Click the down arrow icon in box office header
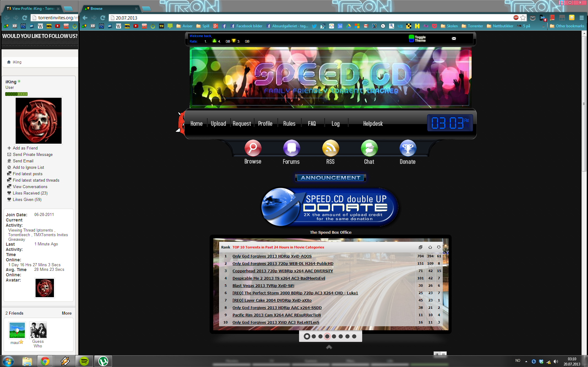 [x=438, y=247]
